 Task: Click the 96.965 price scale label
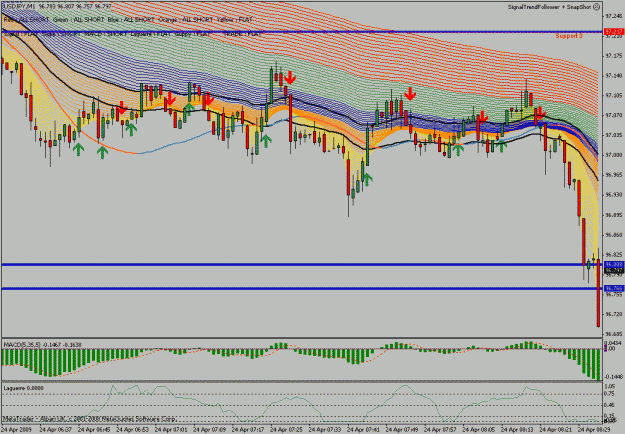point(613,175)
